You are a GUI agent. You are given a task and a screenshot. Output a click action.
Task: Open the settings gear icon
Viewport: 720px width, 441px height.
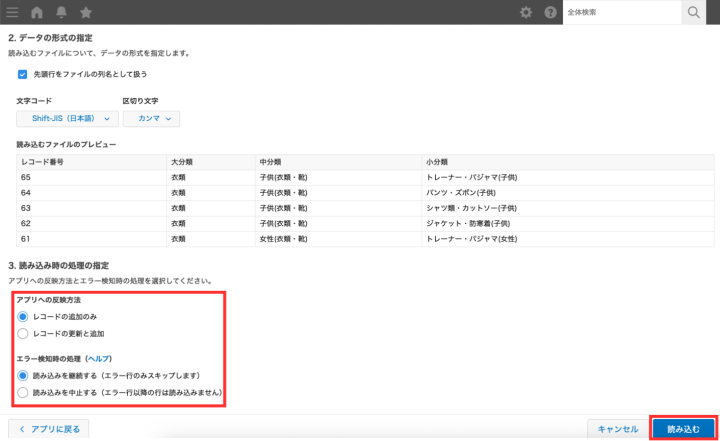[526, 12]
